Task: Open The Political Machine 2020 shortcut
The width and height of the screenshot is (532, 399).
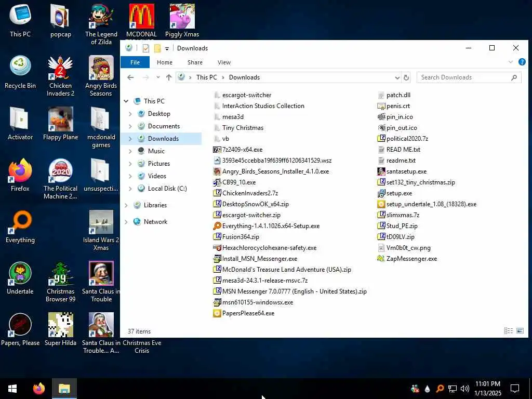Action: click(60, 179)
